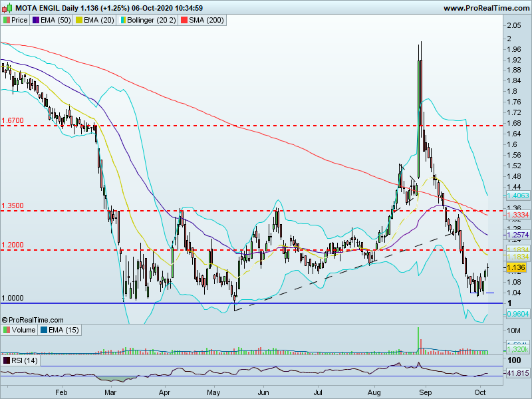Screen dimensions: 532x399
Task: Click the red SMA (200) legend icon
Action: [x=184, y=21]
